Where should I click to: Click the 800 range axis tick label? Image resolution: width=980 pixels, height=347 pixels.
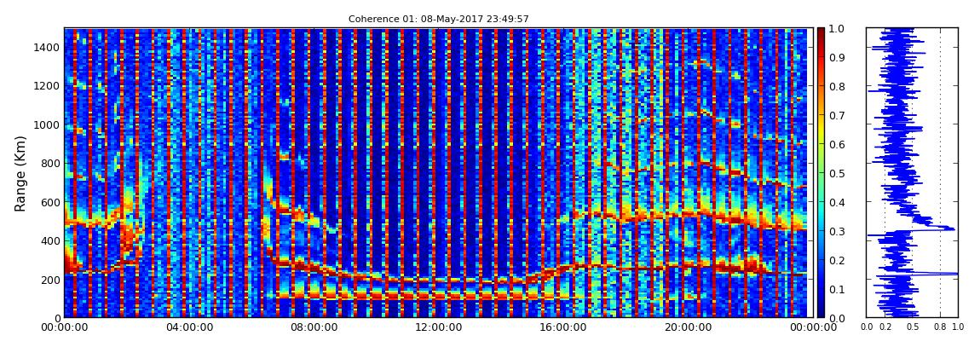[50, 163]
